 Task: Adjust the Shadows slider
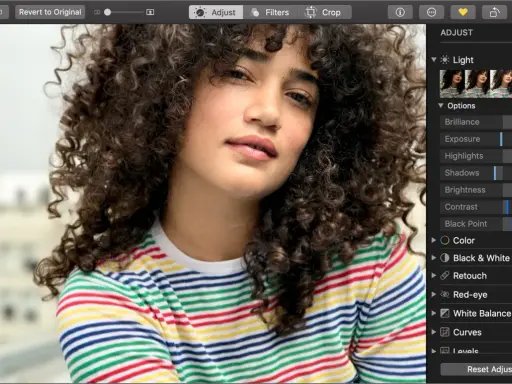476,173
